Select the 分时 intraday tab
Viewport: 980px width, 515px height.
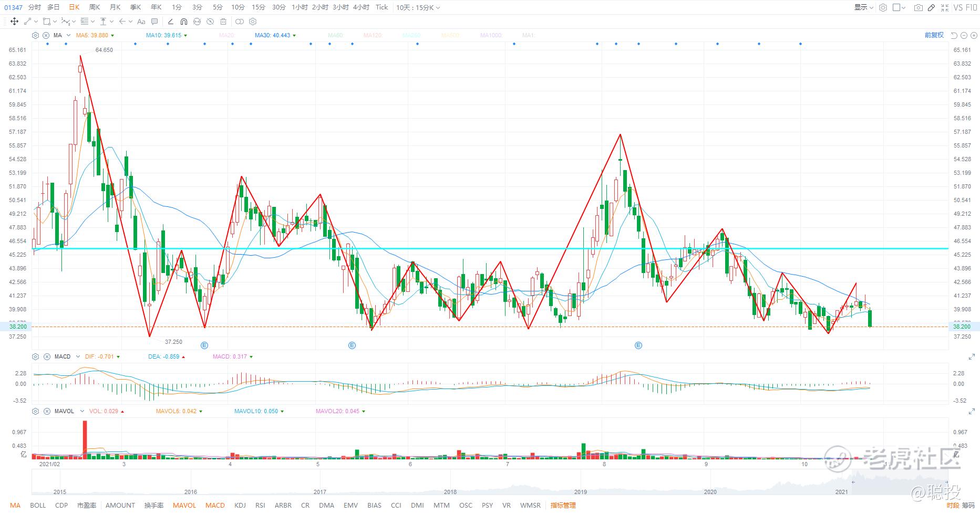[34, 7]
